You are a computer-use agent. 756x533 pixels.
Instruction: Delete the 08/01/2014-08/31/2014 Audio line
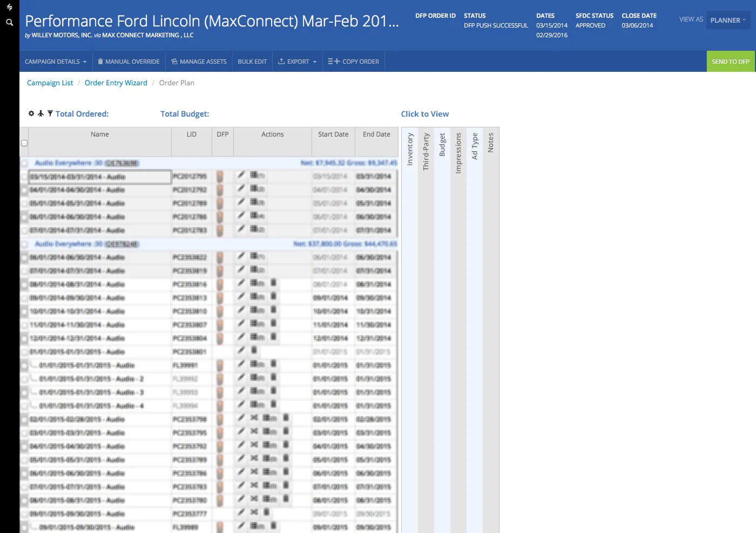(273, 282)
